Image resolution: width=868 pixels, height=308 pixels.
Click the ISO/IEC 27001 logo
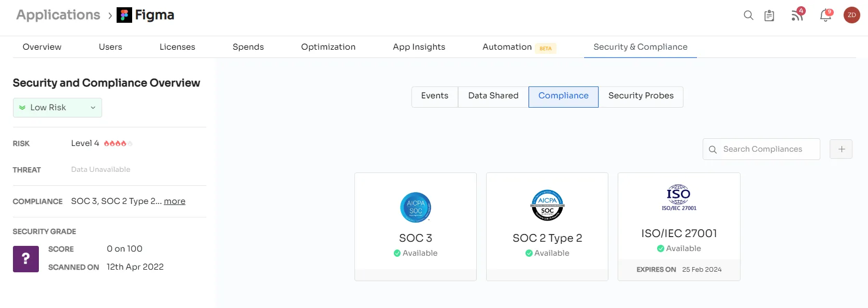(x=679, y=197)
